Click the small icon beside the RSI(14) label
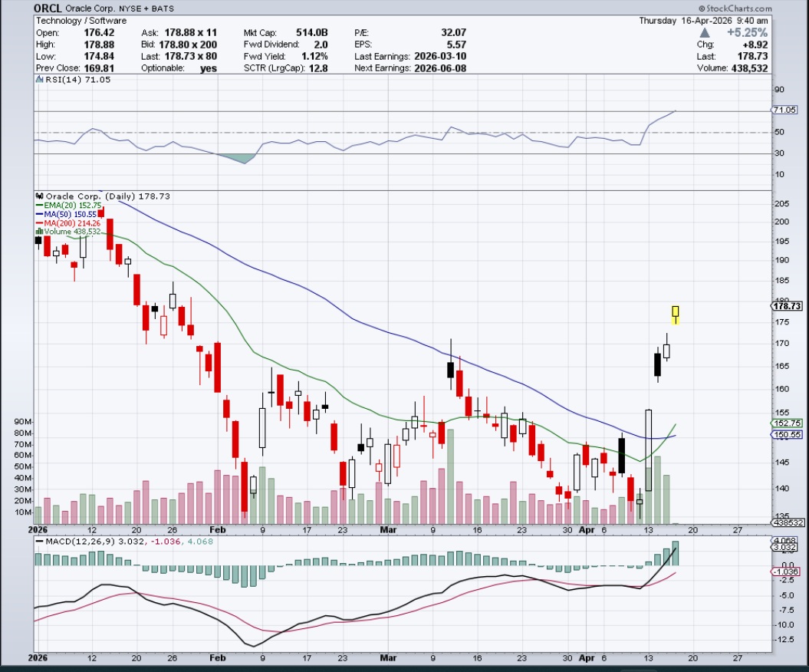Viewport: 809px width, 672px height. pyautogui.click(x=40, y=80)
